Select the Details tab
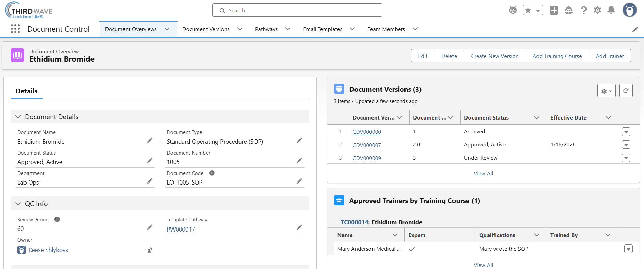The width and height of the screenshot is (644, 269). [x=27, y=91]
